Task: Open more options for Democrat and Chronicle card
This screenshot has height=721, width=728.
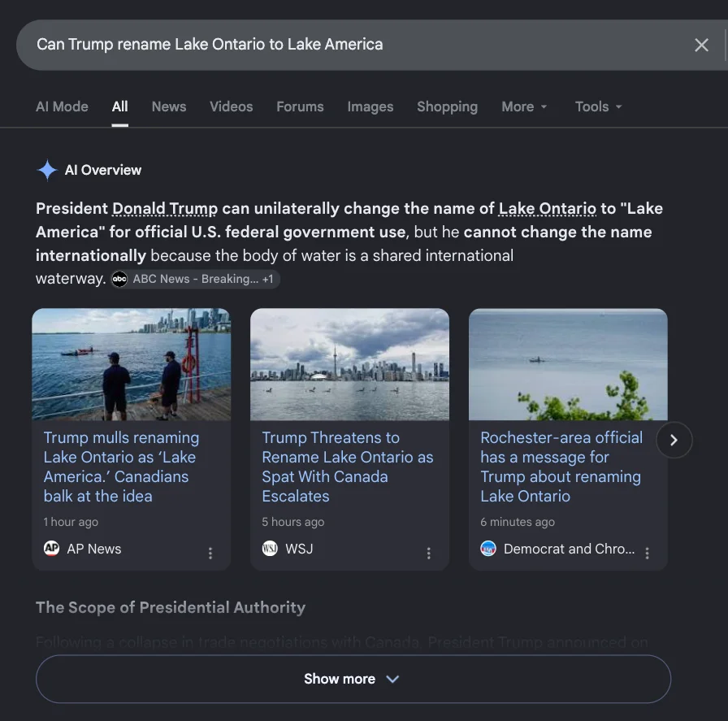Action: [x=647, y=553]
